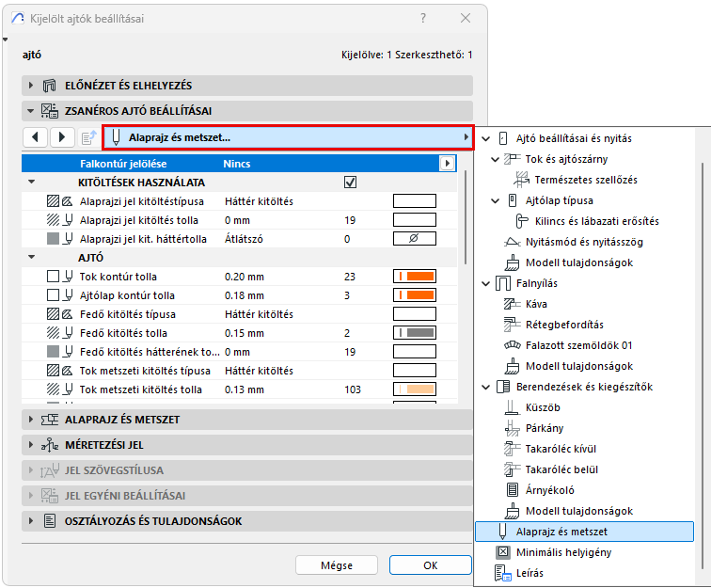The width and height of the screenshot is (711, 588).
Task: Collapse Ajtó beállításai és nyitás tree node
Action: click(x=485, y=138)
